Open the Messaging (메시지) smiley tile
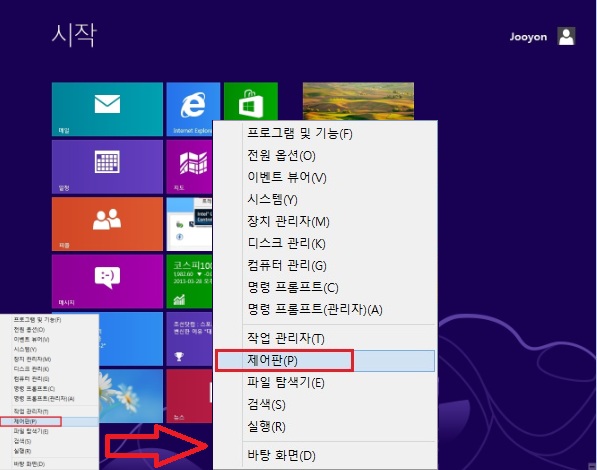Viewport: 597px width, 470px height. point(107,281)
